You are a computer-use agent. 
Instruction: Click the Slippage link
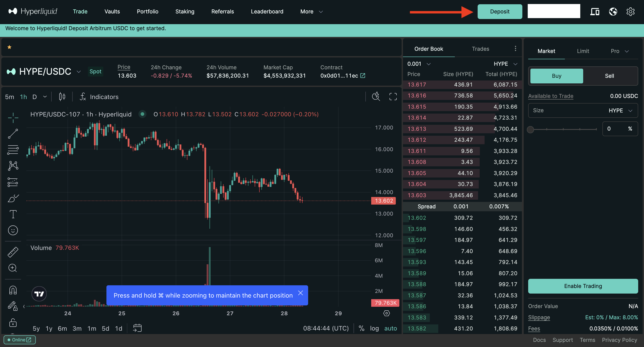(x=539, y=317)
